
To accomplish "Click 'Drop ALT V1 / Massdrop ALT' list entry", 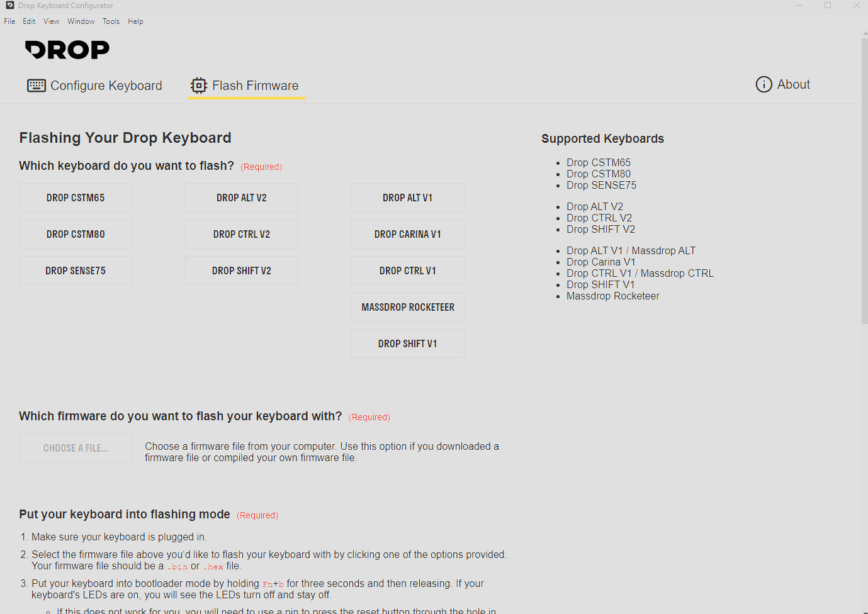I will (x=631, y=250).
